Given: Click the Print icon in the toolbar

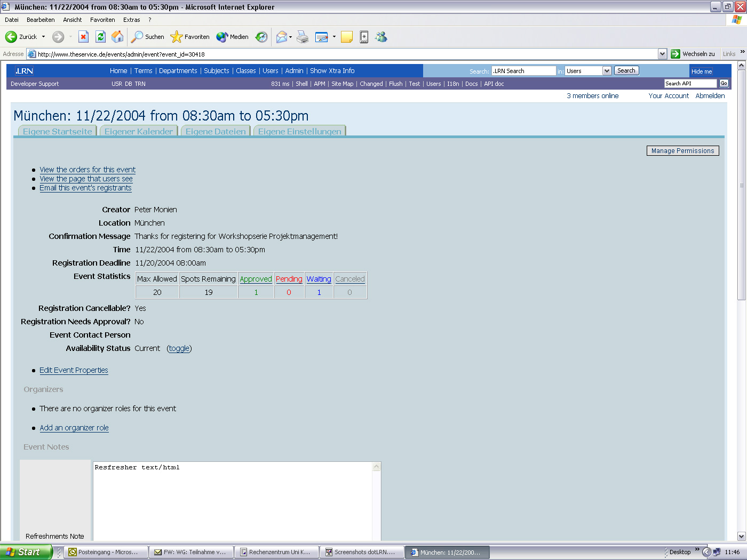Looking at the screenshot, I should click(x=302, y=37).
